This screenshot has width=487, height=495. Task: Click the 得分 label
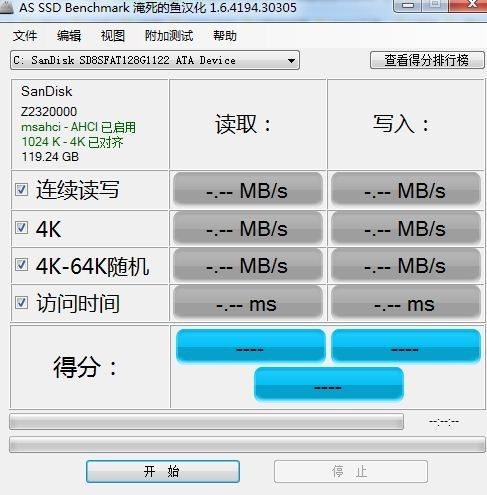pos(85,367)
